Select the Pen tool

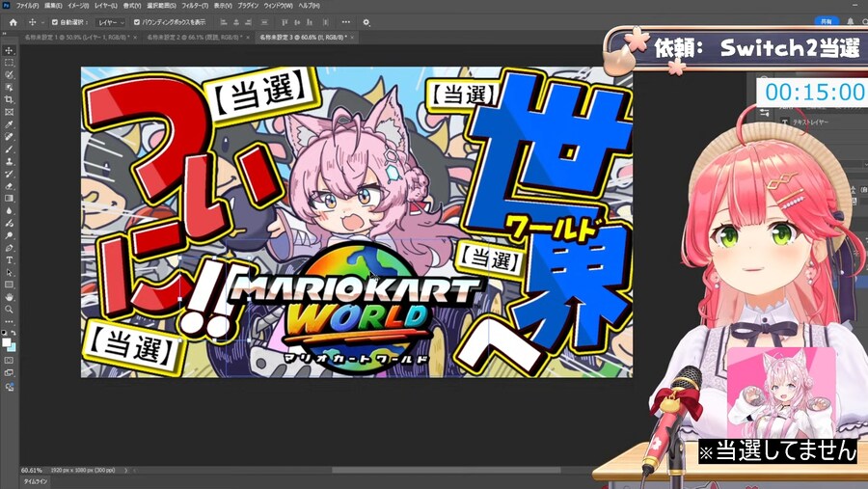[x=9, y=248]
